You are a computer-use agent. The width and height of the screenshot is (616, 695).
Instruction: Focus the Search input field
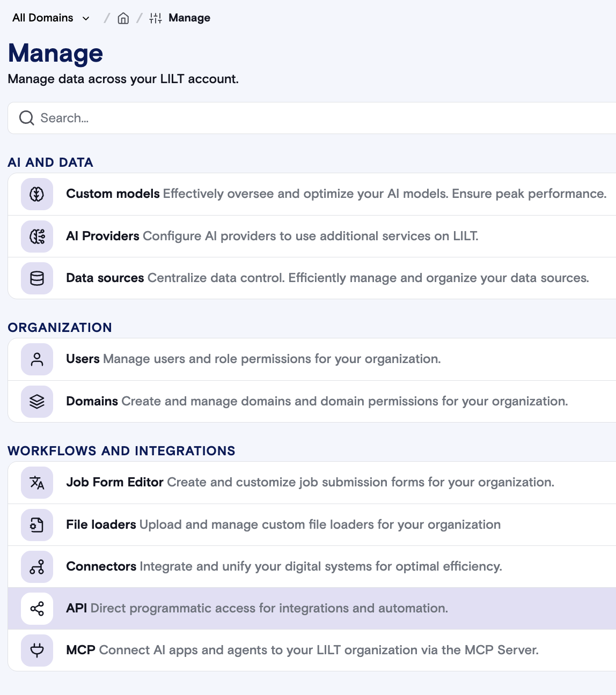(x=312, y=118)
